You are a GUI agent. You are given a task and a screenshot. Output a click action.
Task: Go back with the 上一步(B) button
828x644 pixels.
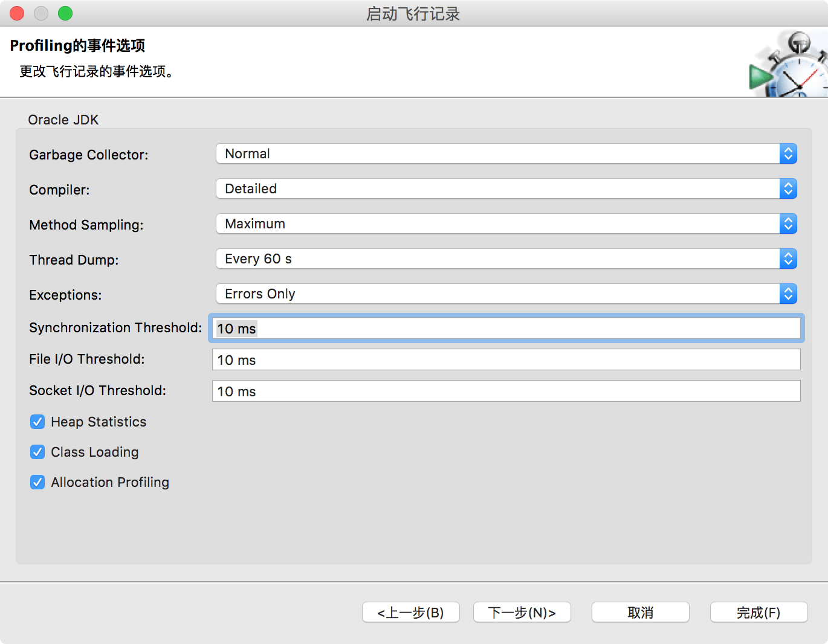pyautogui.click(x=410, y=613)
